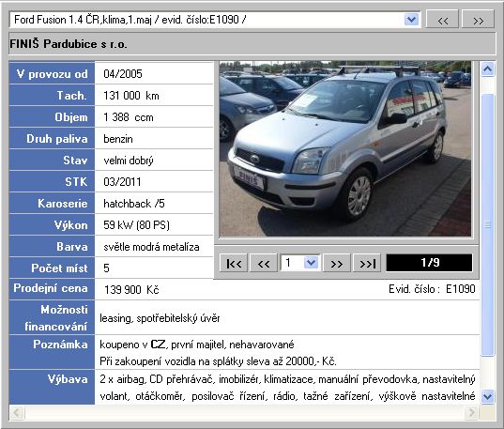504x429 pixels.
Task: Click the Poznámka label
Action: point(60,345)
